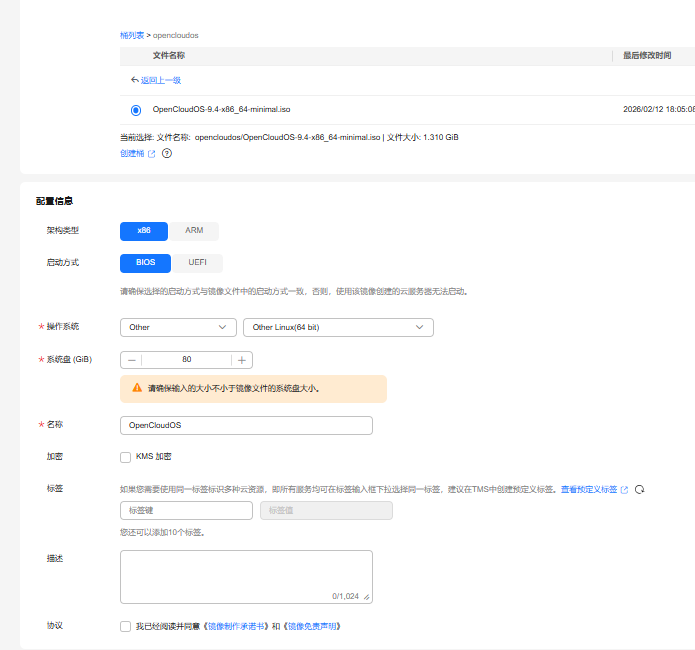Open the 镜像免责声明 link
This screenshot has width=695, height=650.
pyautogui.click(x=312, y=626)
